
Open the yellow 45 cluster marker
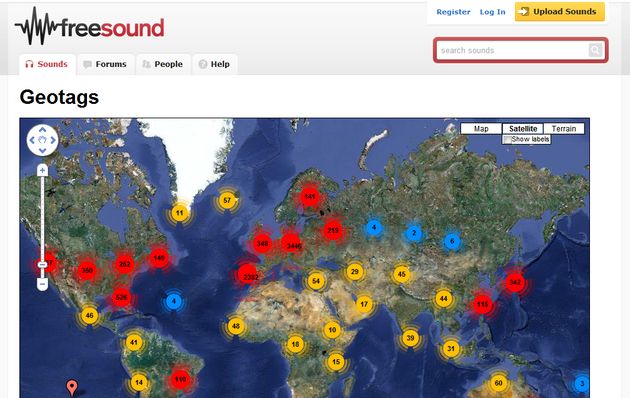pos(402,274)
